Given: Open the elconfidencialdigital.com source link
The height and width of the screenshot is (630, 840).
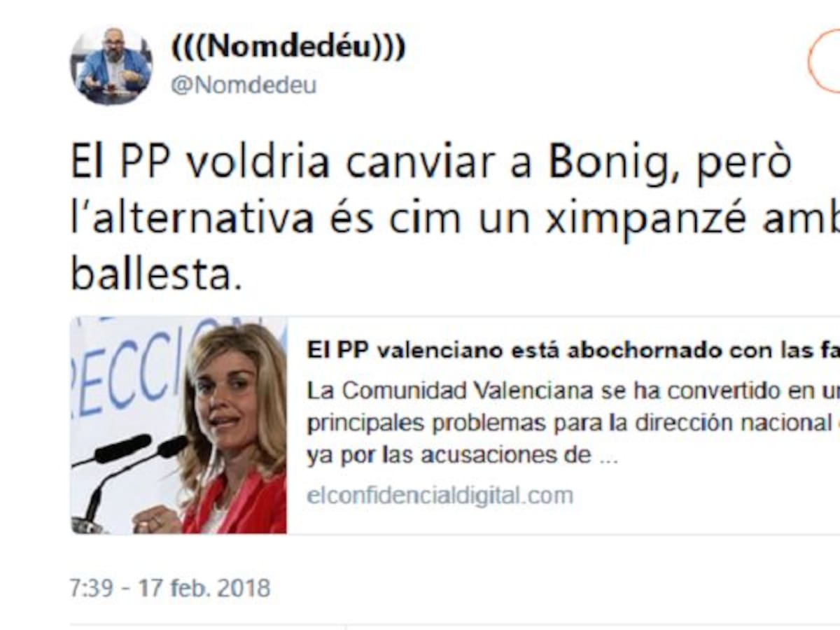Looking at the screenshot, I should pos(440,496).
